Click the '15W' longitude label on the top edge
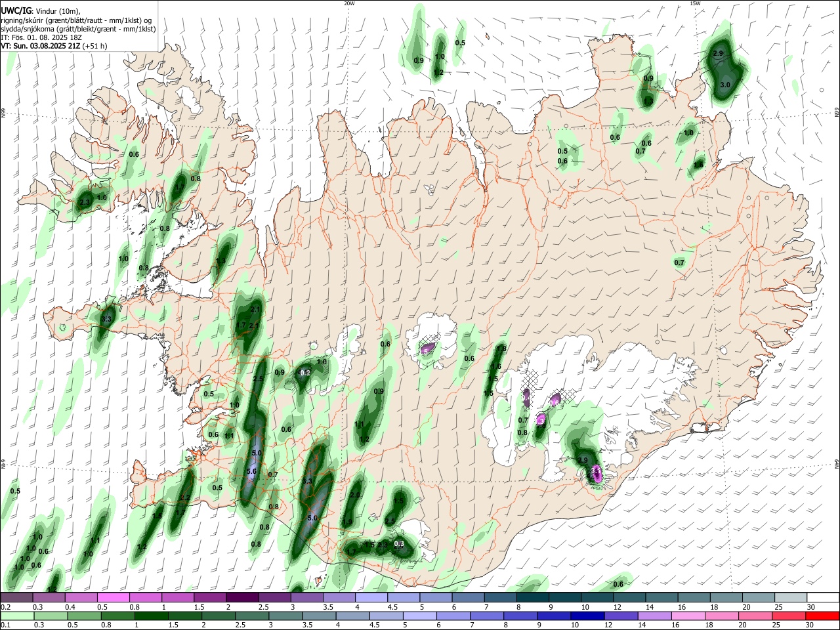The height and width of the screenshot is (630, 840). (695, 3)
